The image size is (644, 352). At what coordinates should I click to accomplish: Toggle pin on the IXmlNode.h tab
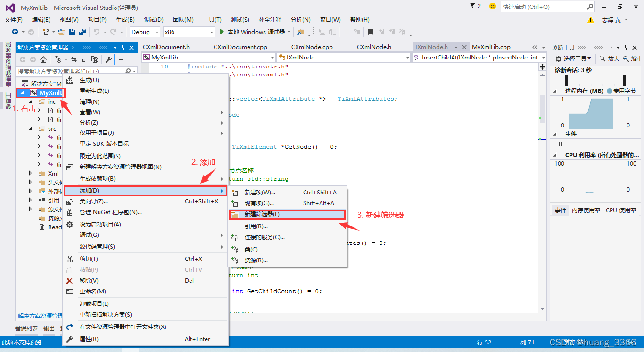[455, 47]
